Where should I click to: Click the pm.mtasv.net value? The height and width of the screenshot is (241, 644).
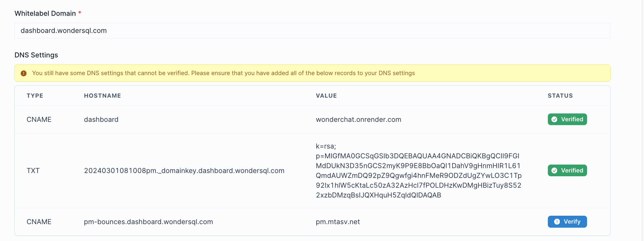pos(338,222)
